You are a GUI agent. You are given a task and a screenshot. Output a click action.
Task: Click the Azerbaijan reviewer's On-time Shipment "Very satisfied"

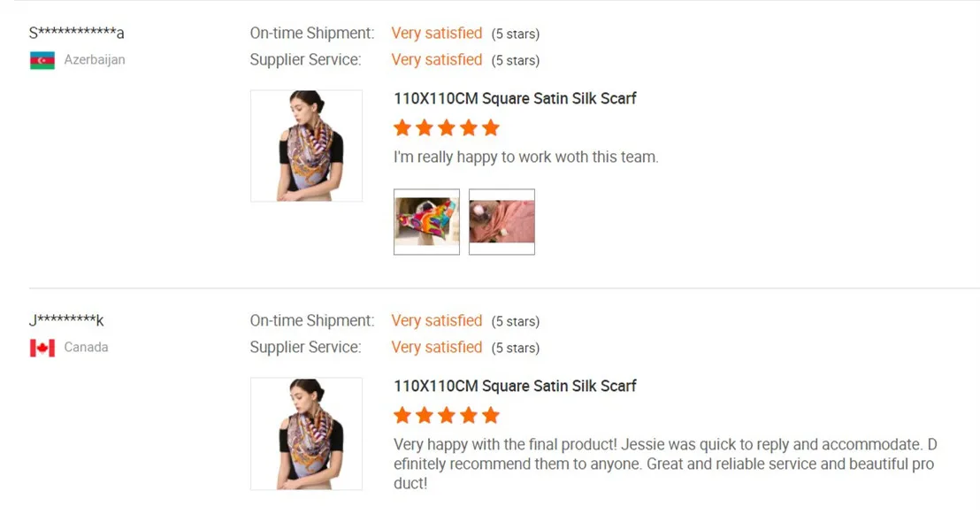coord(436,34)
